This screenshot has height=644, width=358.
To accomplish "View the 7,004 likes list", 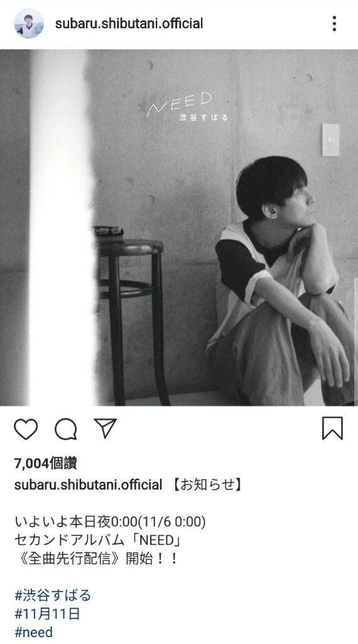I will (x=45, y=464).
